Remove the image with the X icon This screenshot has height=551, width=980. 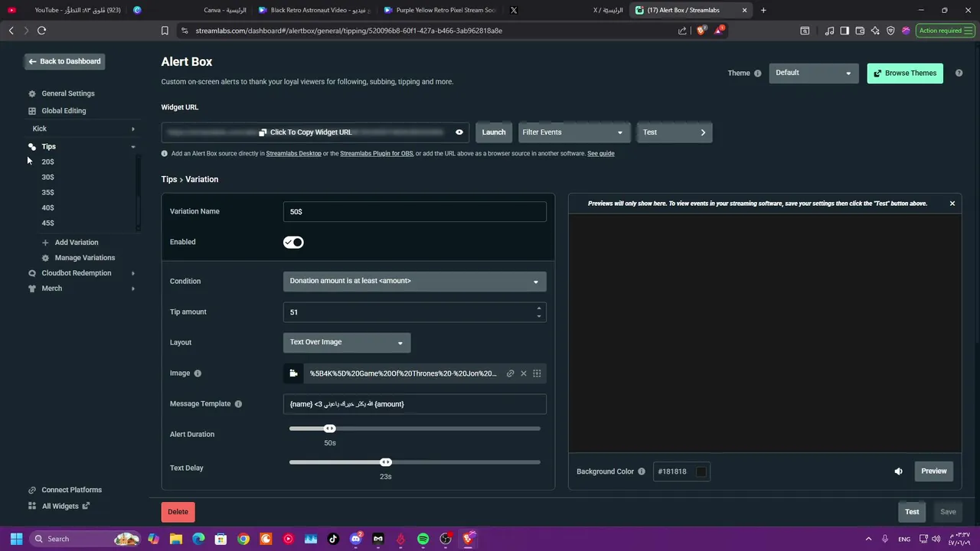524,373
